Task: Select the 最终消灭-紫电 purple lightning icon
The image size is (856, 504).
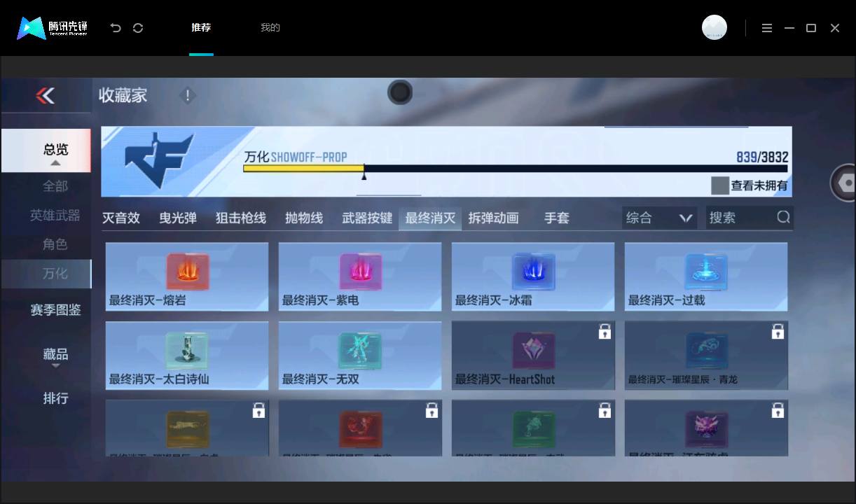Action: [x=360, y=272]
